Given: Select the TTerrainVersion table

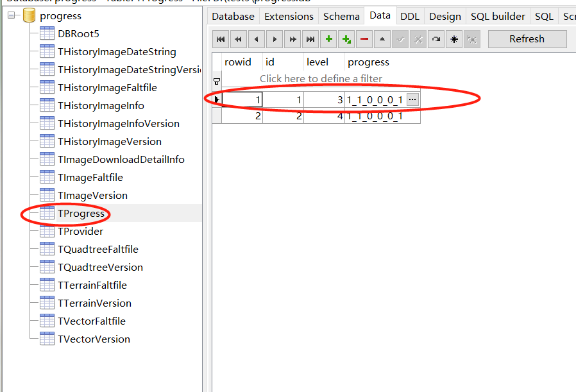Looking at the screenshot, I should point(94,303).
